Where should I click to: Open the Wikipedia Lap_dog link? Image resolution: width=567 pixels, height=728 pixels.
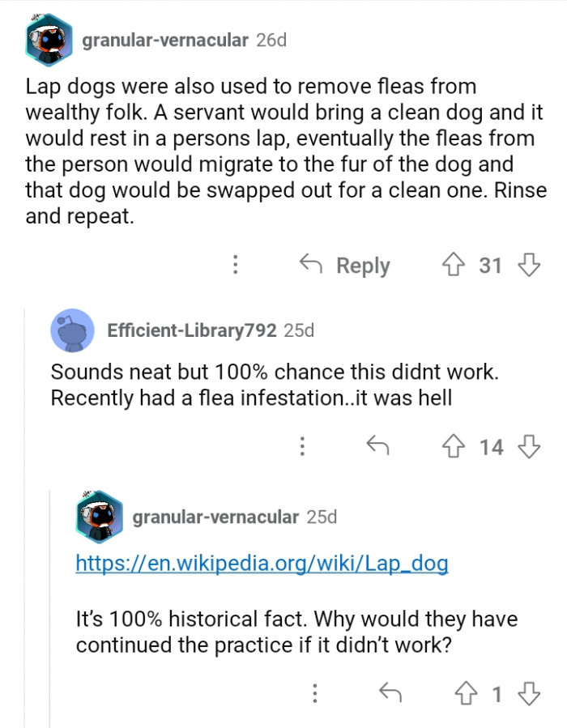point(262,563)
